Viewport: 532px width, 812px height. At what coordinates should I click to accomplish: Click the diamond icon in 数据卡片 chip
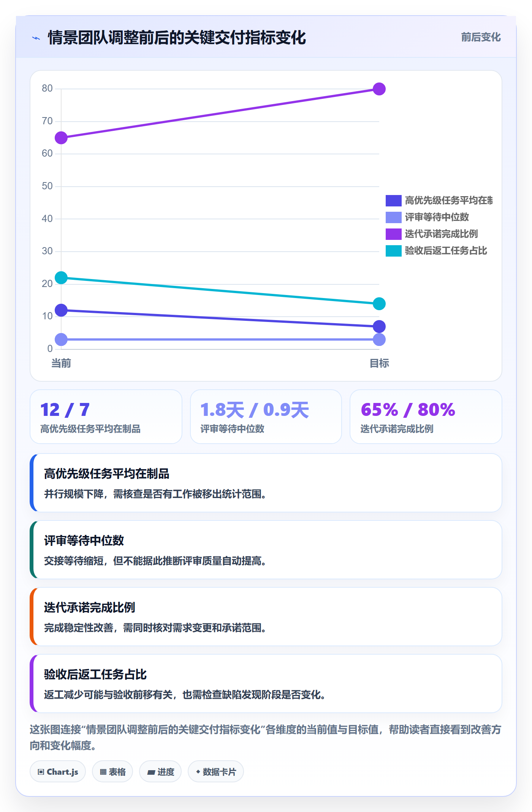coord(198,772)
